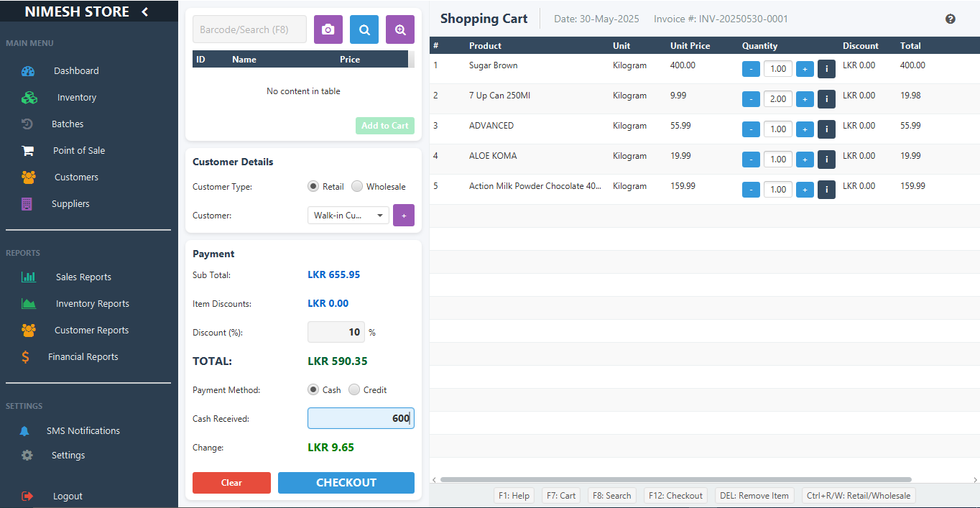Screen dimensions: 980x508
Task: Click the F12: Checkout shortcut button
Action: 675,496
